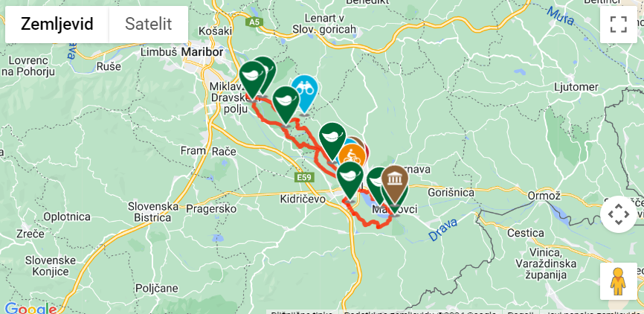Switch to Satelit map view
The image size is (644, 314).
click(x=148, y=25)
